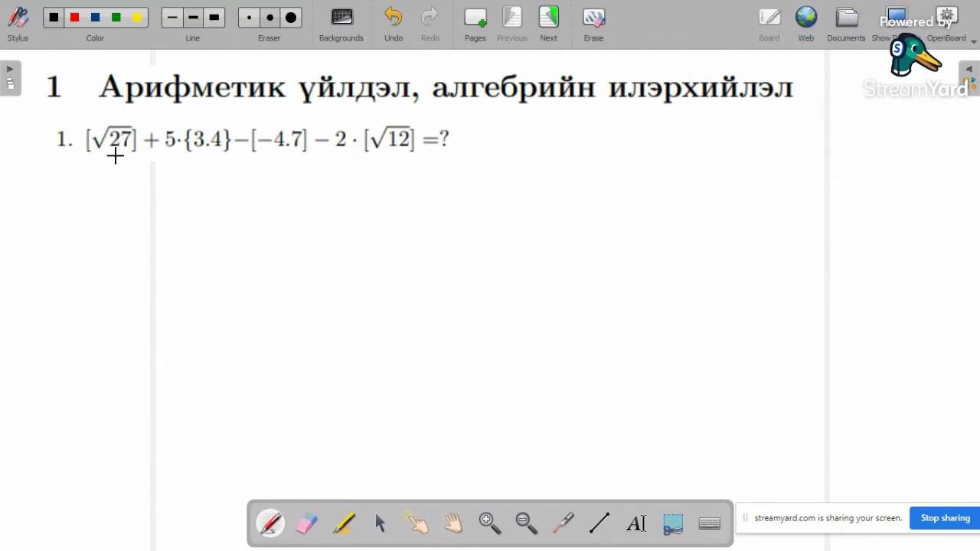Screen dimensions: 980x551
Task: Click the Stop sharing button
Action: [x=945, y=518]
